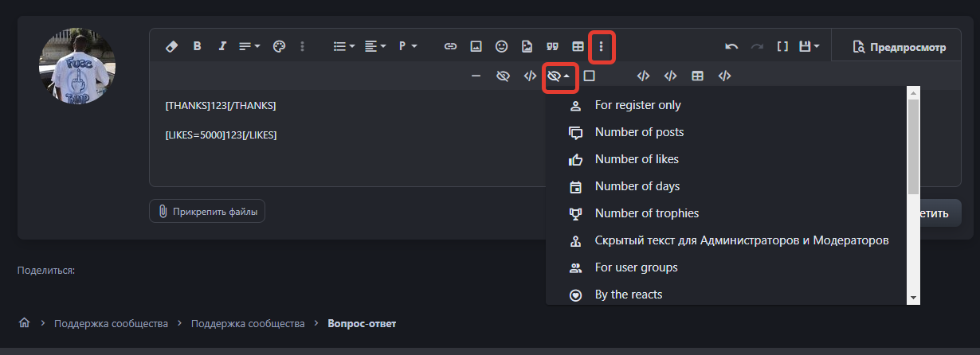
Task: Click the Предпросмотр preview button
Action: point(899,47)
